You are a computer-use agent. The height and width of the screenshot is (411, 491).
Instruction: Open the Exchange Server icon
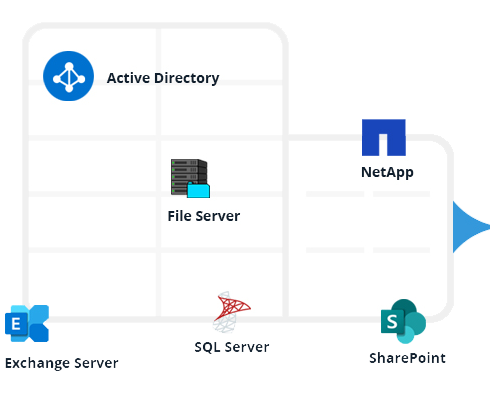tap(27, 323)
